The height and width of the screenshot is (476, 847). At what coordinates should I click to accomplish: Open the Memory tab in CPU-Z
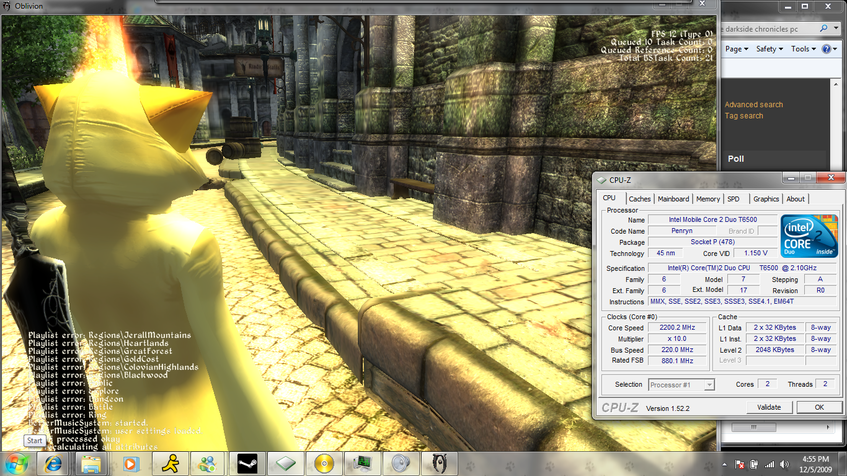coord(708,199)
